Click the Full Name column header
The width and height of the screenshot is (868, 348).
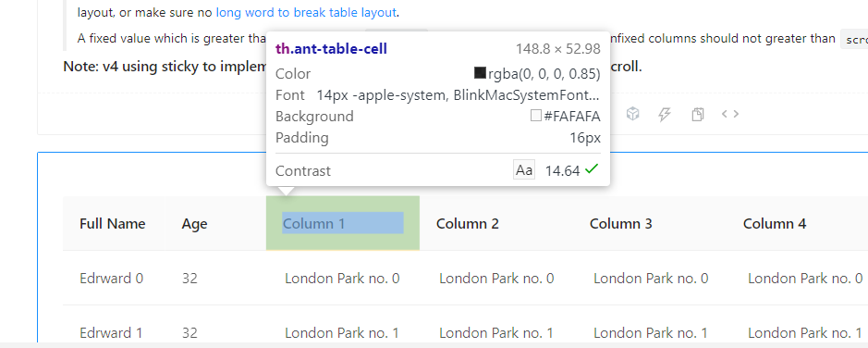pyautogui.click(x=113, y=223)
